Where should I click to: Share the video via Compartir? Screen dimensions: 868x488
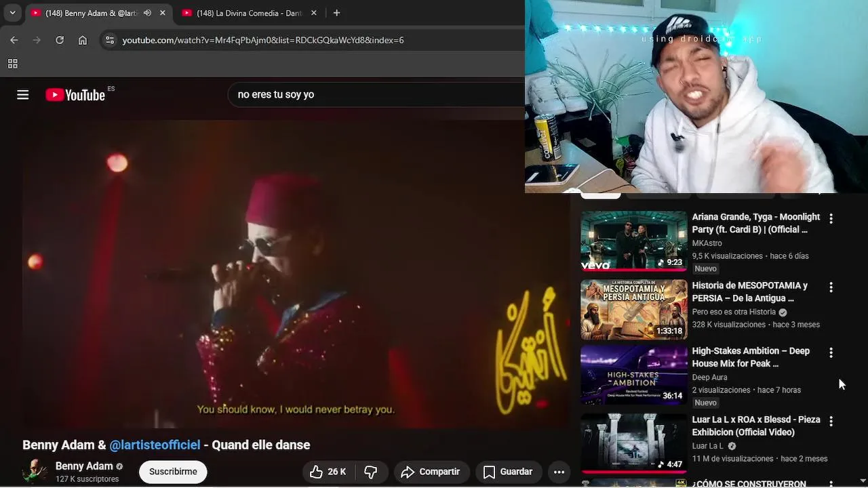coord(430,472)
